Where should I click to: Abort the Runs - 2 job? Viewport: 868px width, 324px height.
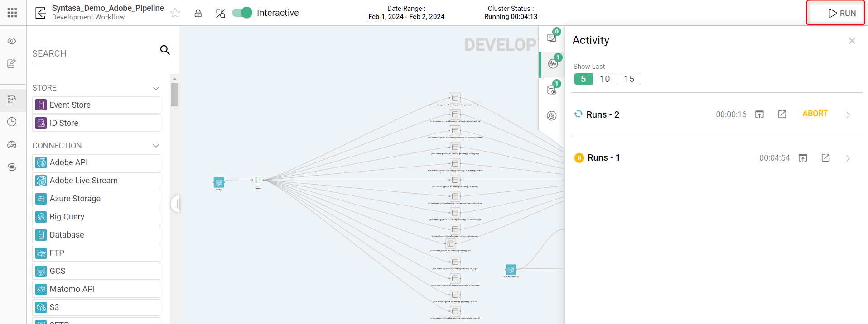tap(815, 114)
